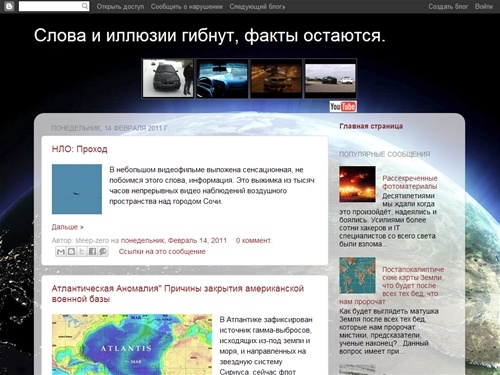This screenshot has width=500, height=375.
Task: Click 'Войти' to sign in
Action: pyautogui.click(x=484, y=6)
